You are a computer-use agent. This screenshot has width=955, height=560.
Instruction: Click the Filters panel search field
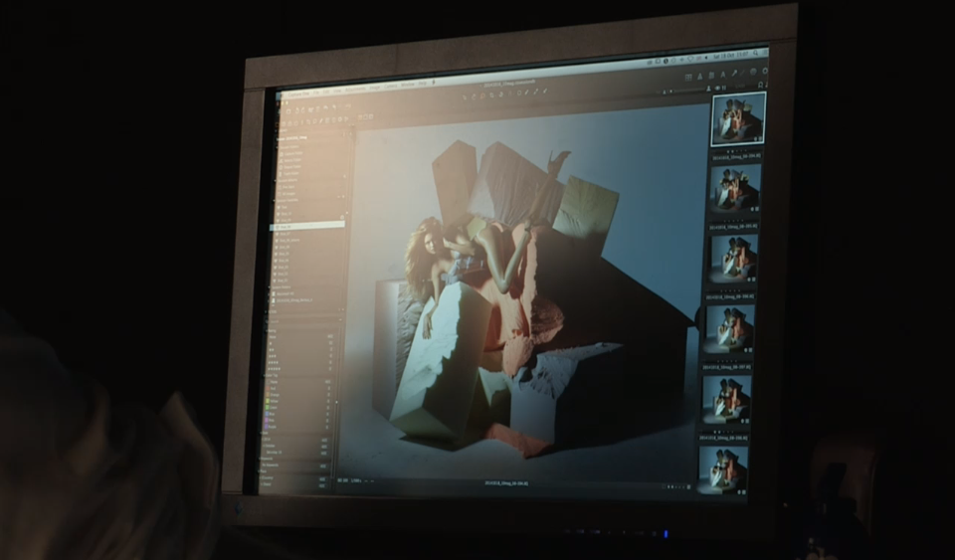[303, 321]
